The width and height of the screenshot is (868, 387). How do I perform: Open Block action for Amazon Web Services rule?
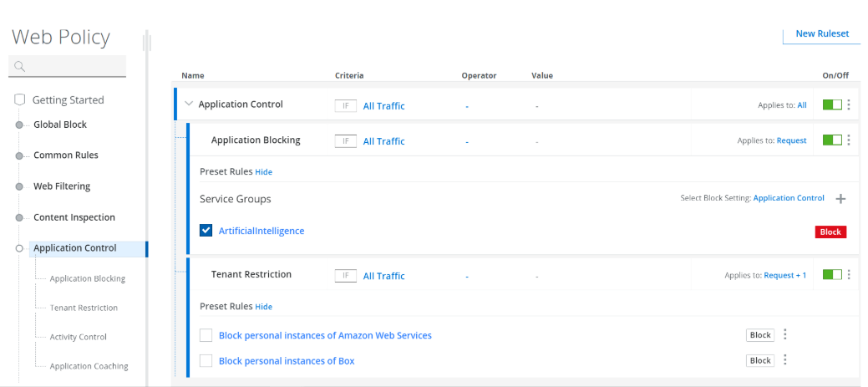[760, 335]
